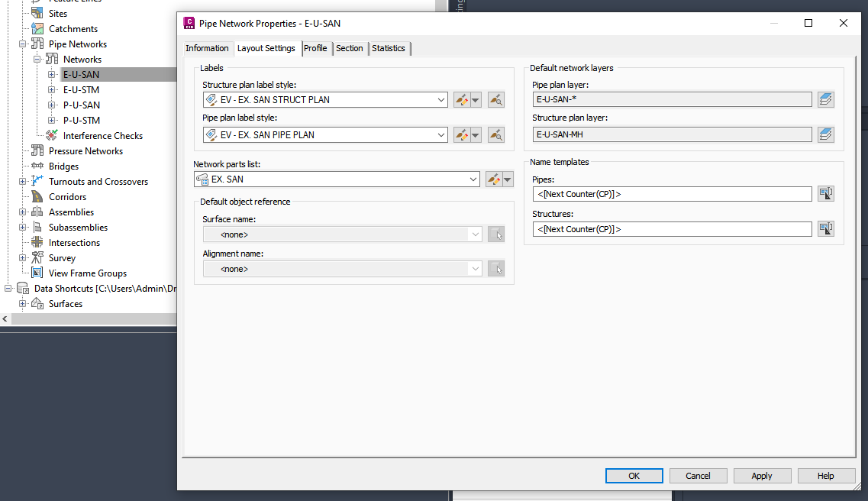868x501 pixels.
Task: Open options arrow beside Network parts list edit
Action: click(x=508, y=179)
